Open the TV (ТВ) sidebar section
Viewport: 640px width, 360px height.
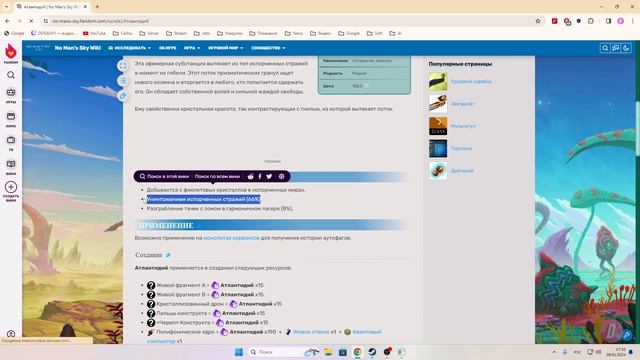click(x=11, y=143)
